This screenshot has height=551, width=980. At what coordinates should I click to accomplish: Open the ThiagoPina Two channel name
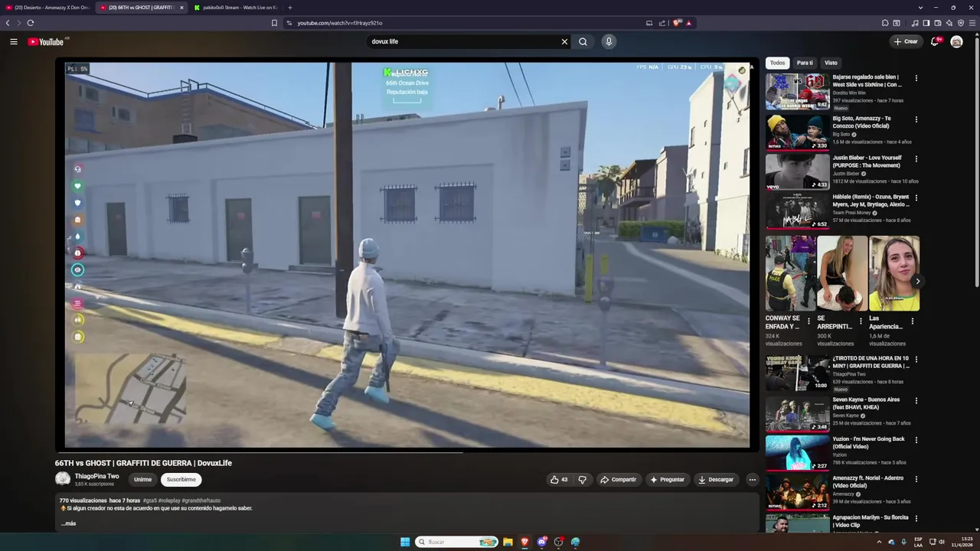pos(96,476)
